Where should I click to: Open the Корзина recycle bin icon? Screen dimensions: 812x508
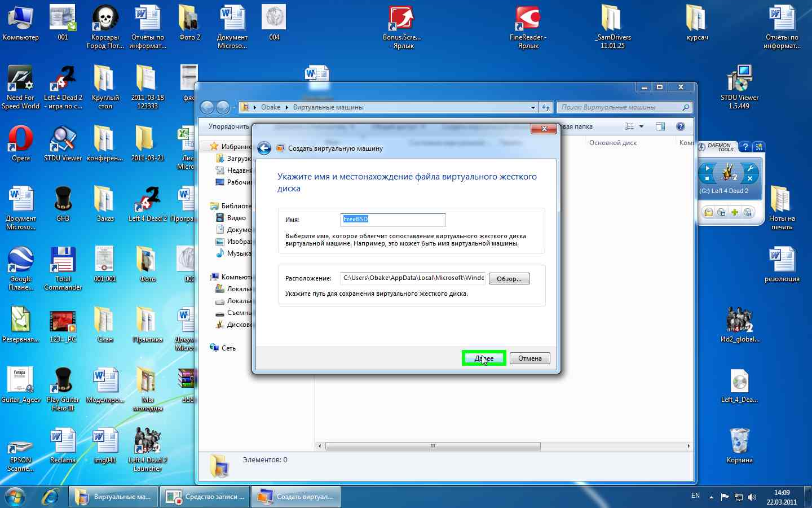tap(739, 445)
